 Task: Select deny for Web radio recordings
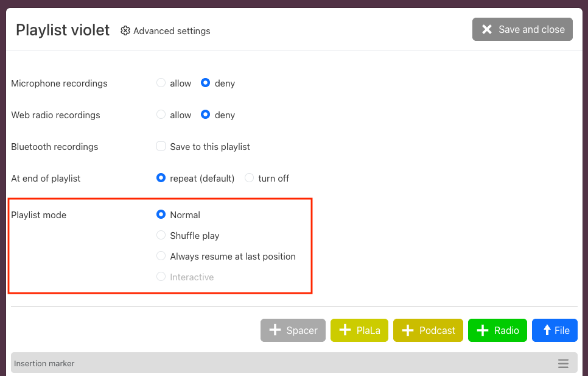(x=206, y=115)
